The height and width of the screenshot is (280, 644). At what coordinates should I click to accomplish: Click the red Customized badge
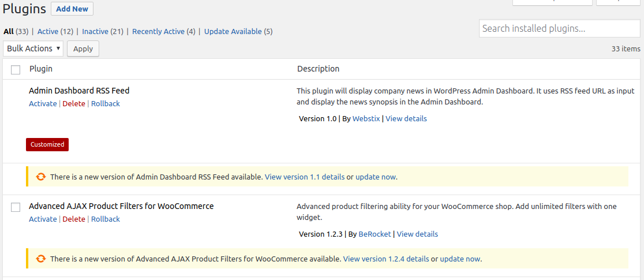pos(47,144)
